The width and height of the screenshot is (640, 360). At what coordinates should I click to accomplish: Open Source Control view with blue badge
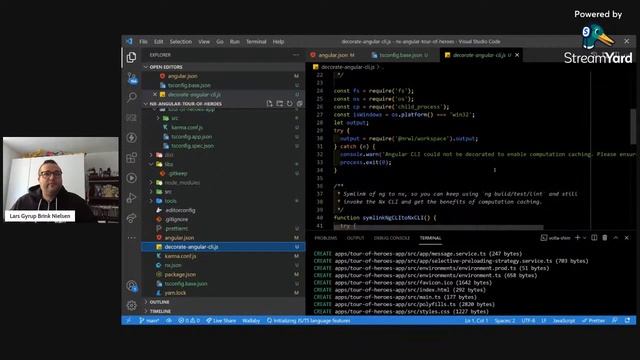132,78
